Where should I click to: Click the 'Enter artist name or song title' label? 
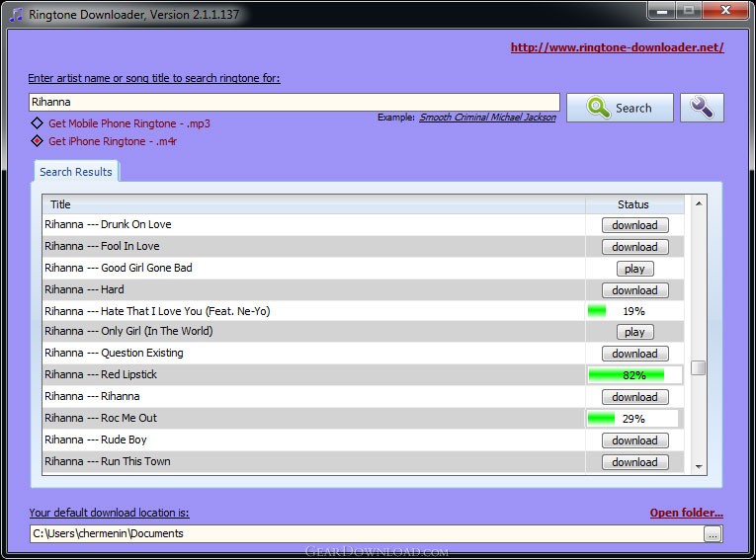click(154, 78)
